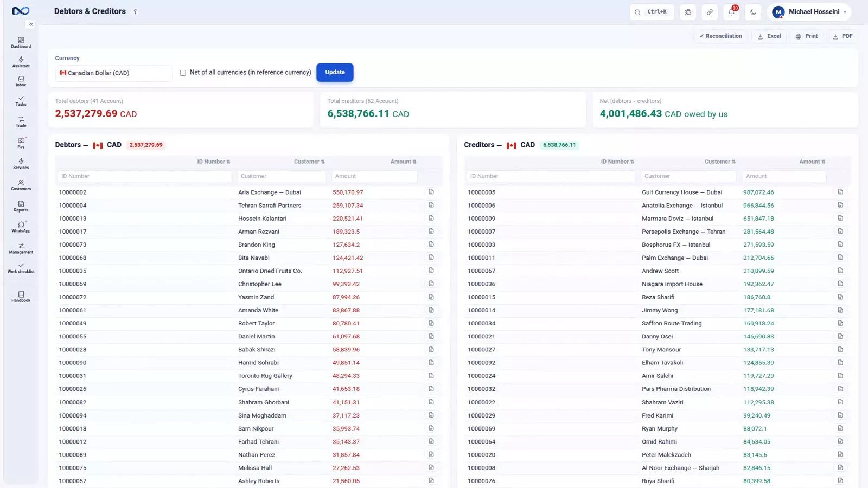
Task: Collapse the sidebar with double-chevron
Action: tap(31, 24)
